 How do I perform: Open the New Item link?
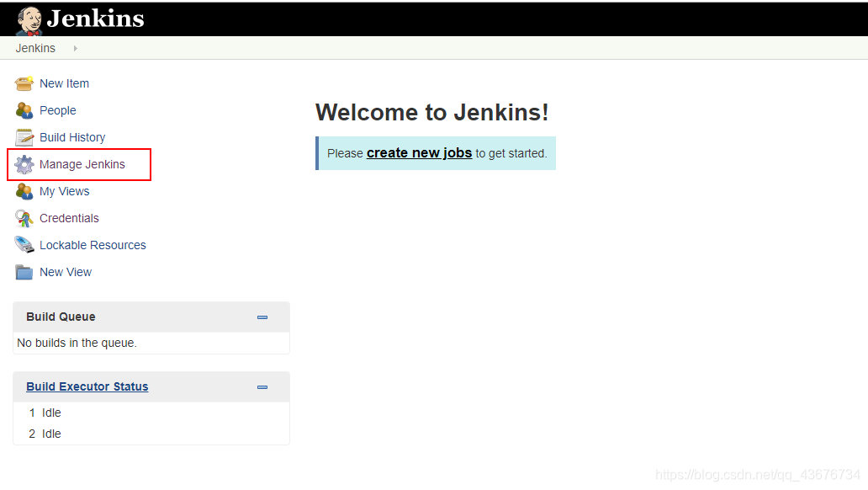click(64, 83)
